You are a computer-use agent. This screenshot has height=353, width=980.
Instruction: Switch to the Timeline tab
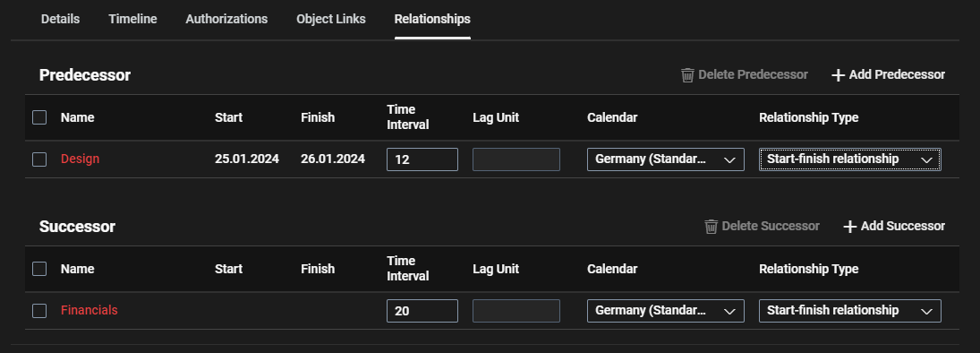[x=132, y=20]
